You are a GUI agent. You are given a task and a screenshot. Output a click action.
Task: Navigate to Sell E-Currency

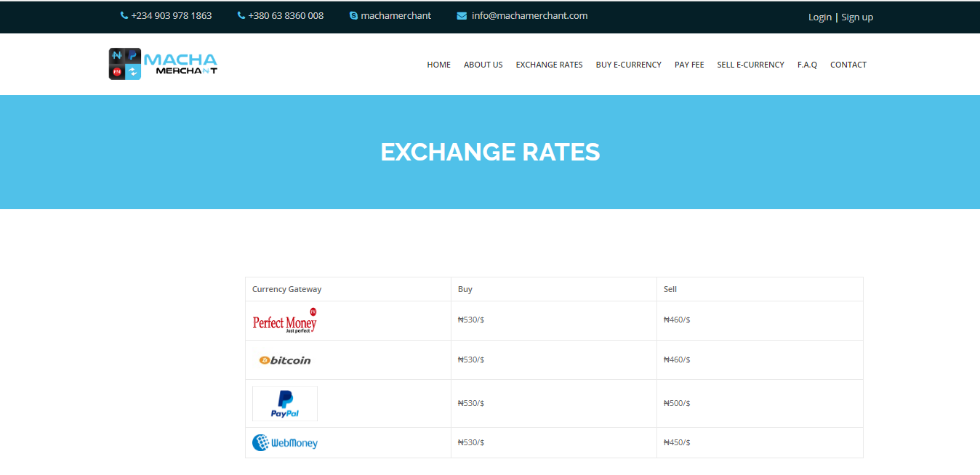click(x=750, y=65)
